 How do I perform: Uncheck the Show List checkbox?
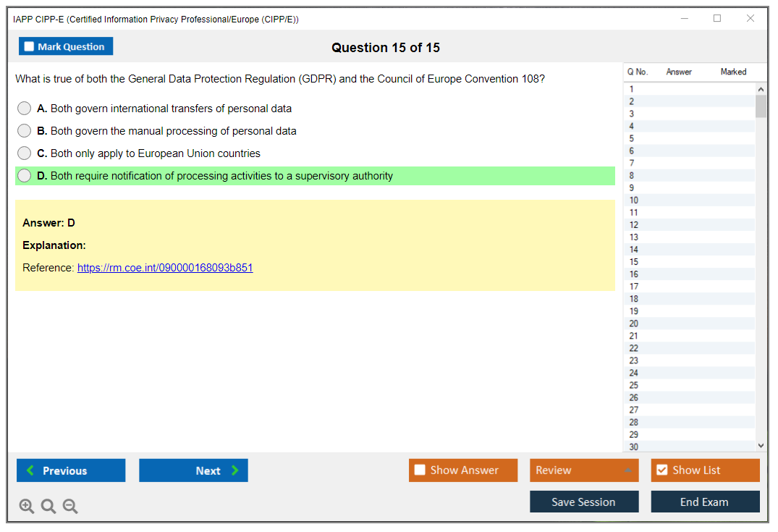coord(661,470)
